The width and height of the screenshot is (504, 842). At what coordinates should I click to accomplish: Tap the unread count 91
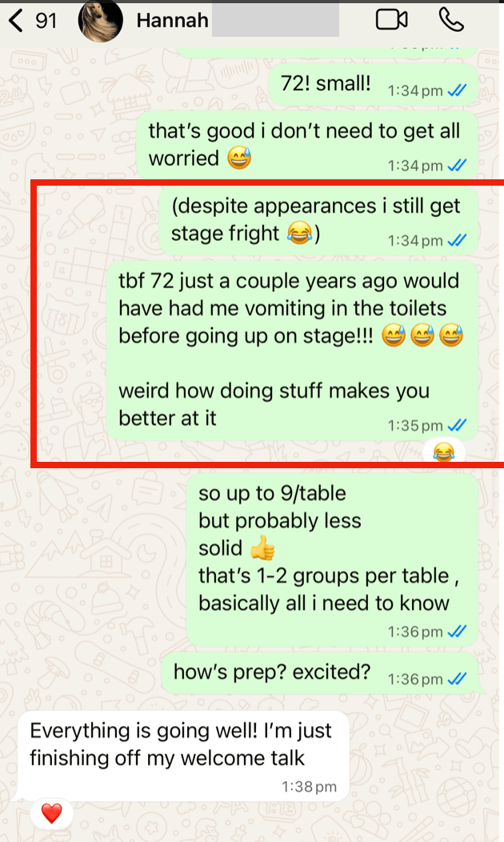coord(46,21)
